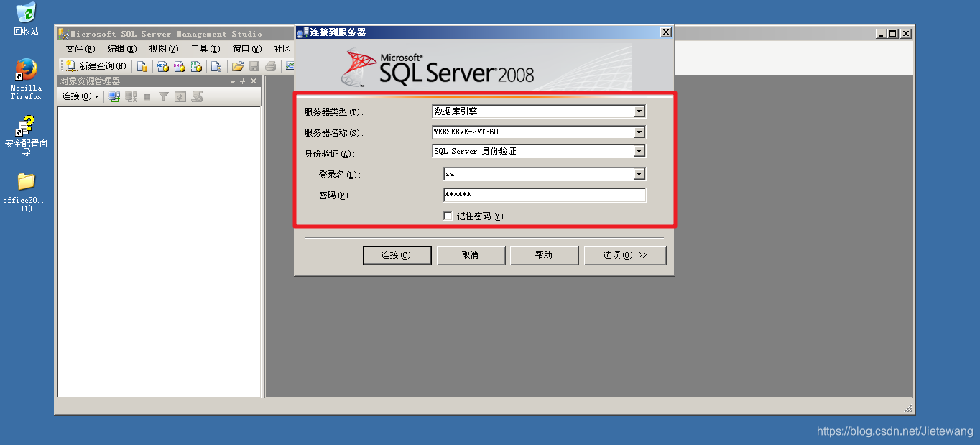Screen dimensions: 980x445
Task: Click the Stop square icon in Object Explorer
Action: 147,97
